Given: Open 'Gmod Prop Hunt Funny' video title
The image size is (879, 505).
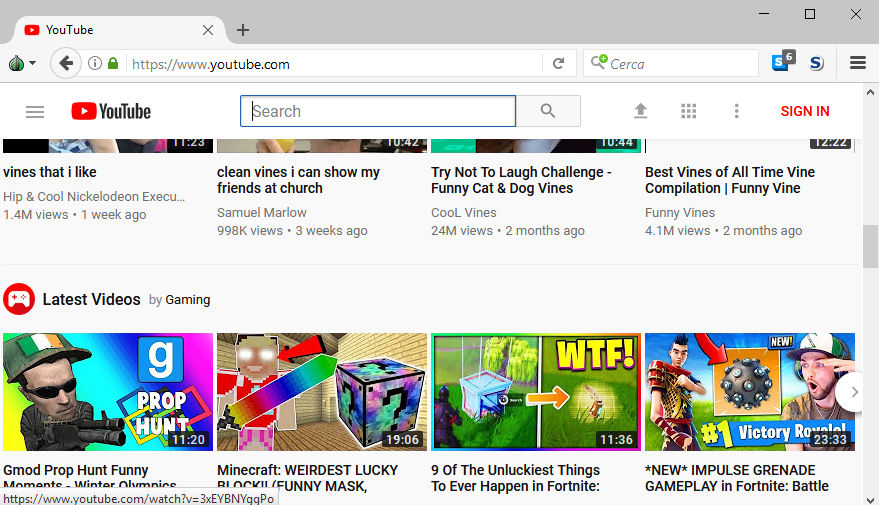Looking at the screenshot, I should pyautogui.click(x=90, y=478).
